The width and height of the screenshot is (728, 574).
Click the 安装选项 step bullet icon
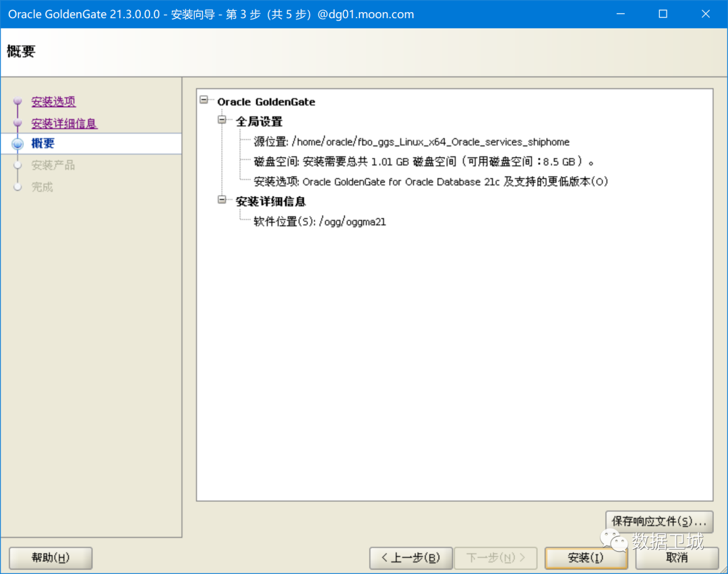pyautogui.click(x=18, y=101)
